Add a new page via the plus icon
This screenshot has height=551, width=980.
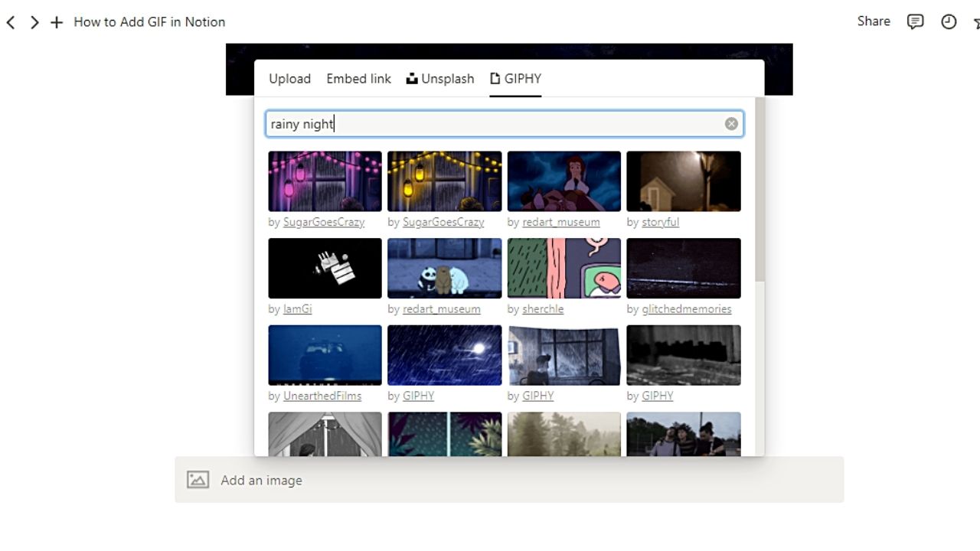point(57,22)
